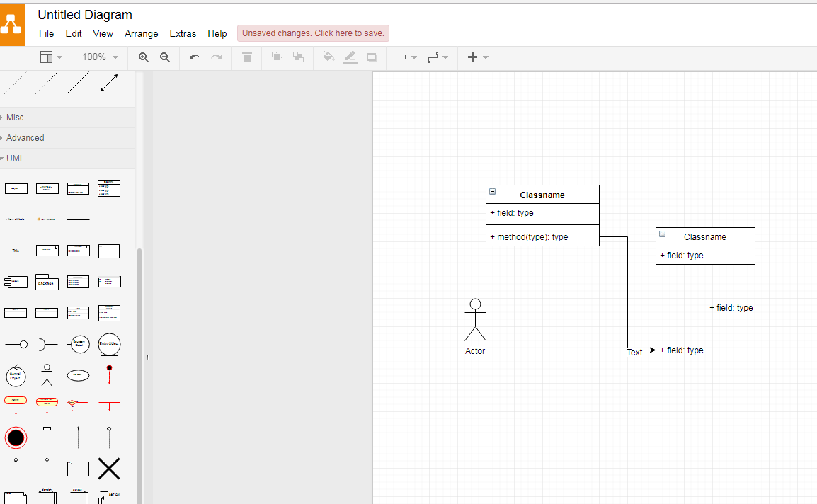Collapse the second Classname box
817x504 pixels.
point(663,234)
